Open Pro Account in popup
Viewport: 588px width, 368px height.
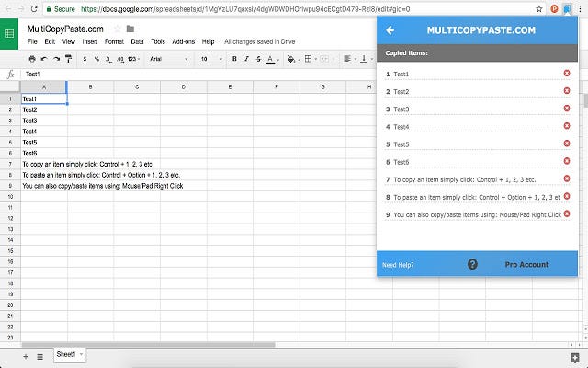(x=526, y=265)
